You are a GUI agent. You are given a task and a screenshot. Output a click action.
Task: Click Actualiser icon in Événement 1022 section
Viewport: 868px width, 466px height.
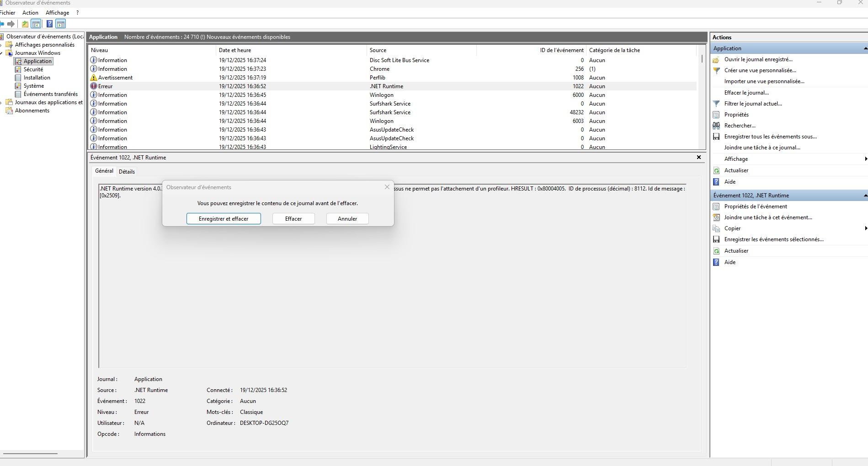pyautogui.click(x=716, y=251)
